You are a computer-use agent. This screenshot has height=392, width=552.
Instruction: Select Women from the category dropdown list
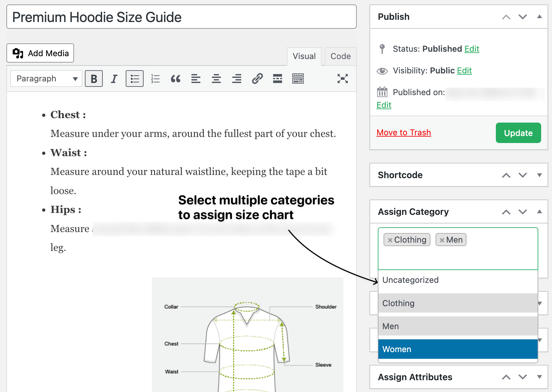458,349
